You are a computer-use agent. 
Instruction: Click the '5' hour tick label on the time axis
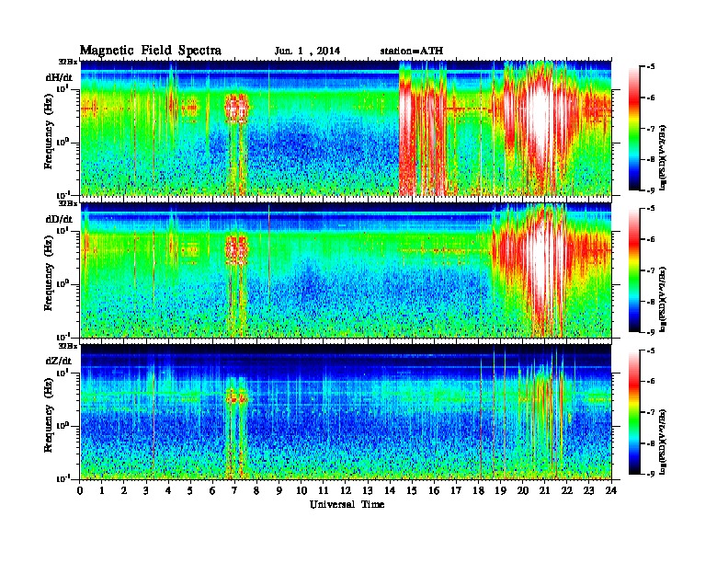(190, 490)
